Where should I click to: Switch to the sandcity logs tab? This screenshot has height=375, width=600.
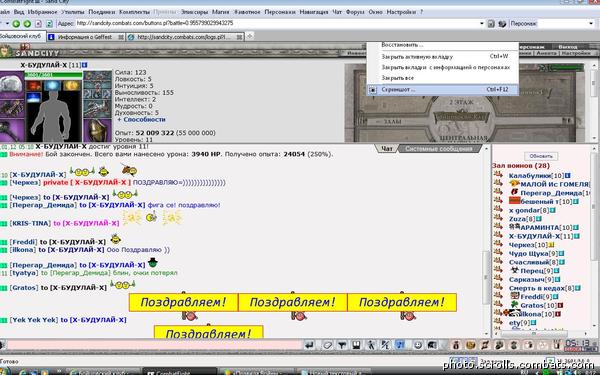(184, 37)
